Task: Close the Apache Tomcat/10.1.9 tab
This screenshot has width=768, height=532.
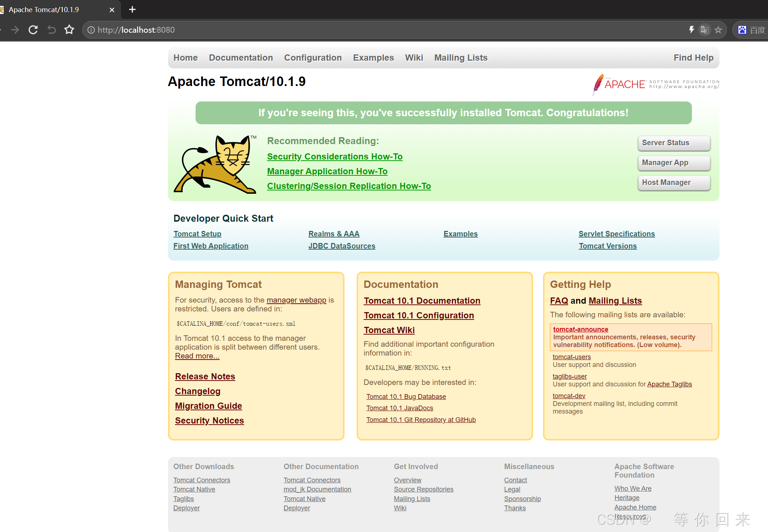Action: point(112,10)
